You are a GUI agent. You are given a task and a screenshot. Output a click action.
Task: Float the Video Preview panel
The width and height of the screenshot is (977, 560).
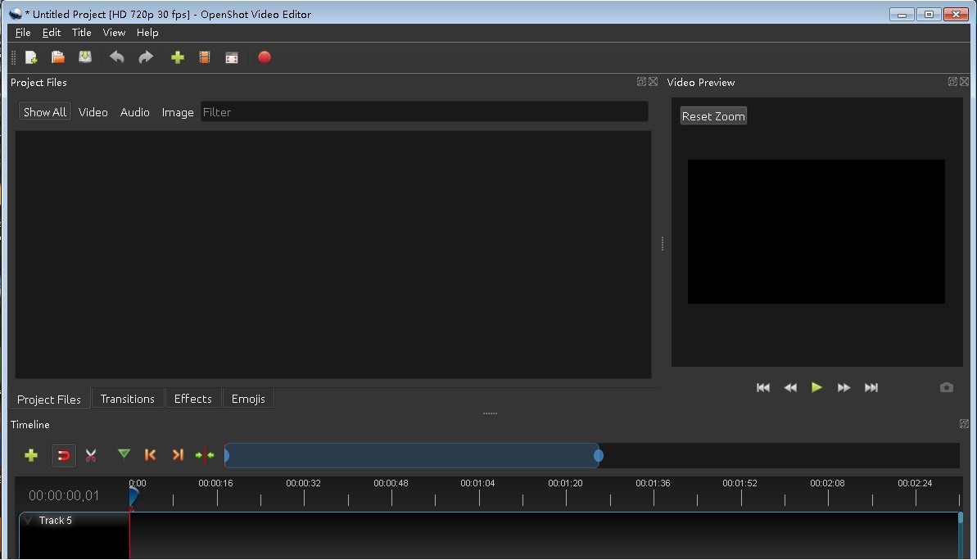pos(952,82)
